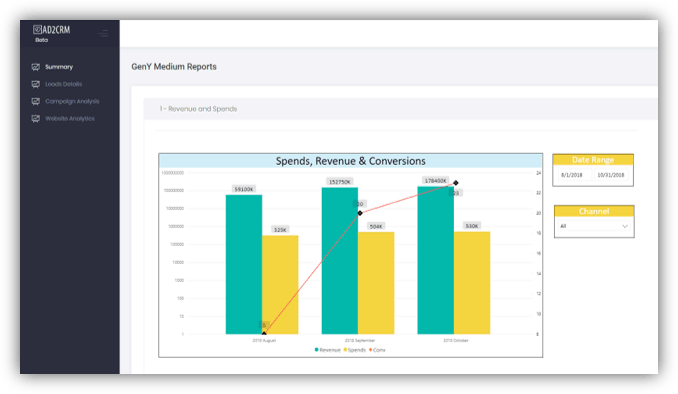Click the August conversion data point diamond
678x394 pixels.
[264, 333]
